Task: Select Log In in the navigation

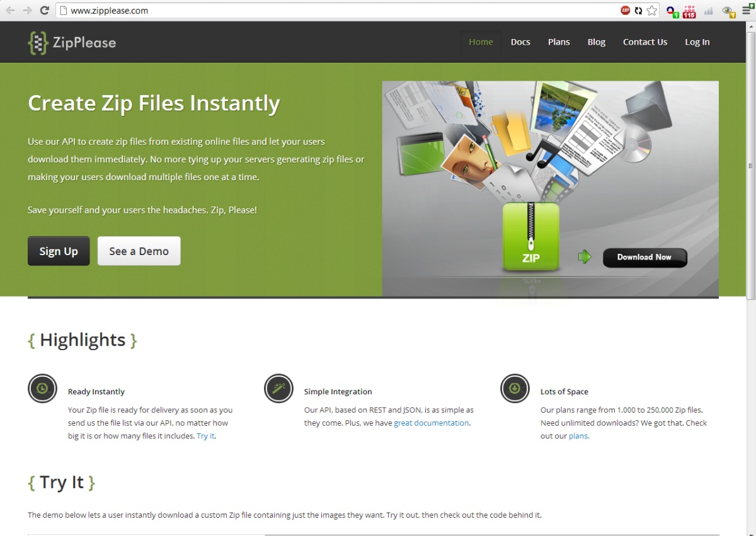Action: (x=697, y=42)
